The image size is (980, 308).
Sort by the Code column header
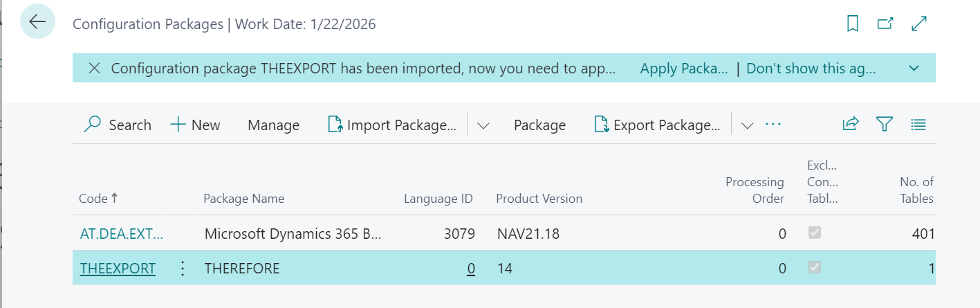coord(93,199)
